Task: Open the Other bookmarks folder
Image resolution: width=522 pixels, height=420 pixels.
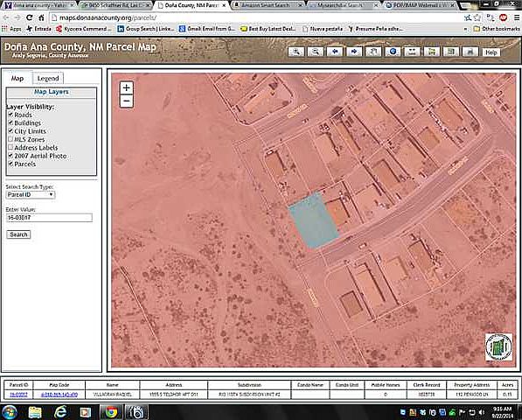Action: [x=497, y=29]
